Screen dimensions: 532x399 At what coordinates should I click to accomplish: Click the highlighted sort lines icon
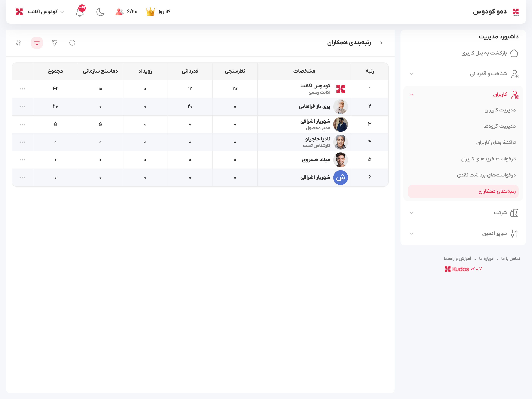coord(37,43)
